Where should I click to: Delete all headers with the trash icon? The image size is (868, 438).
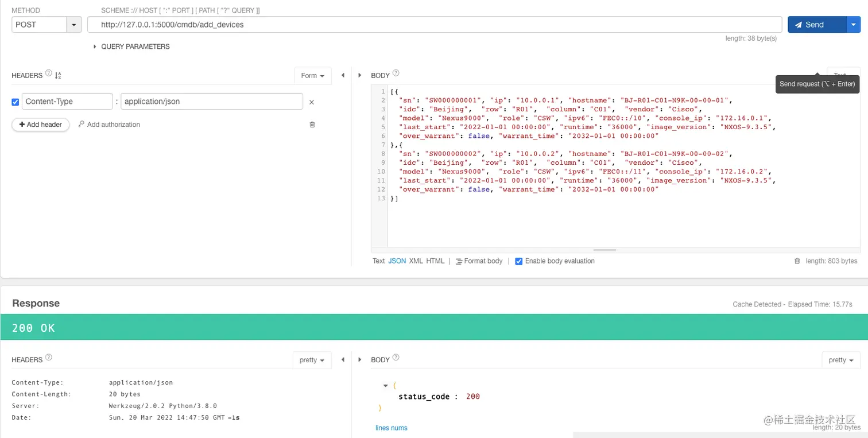312,125
